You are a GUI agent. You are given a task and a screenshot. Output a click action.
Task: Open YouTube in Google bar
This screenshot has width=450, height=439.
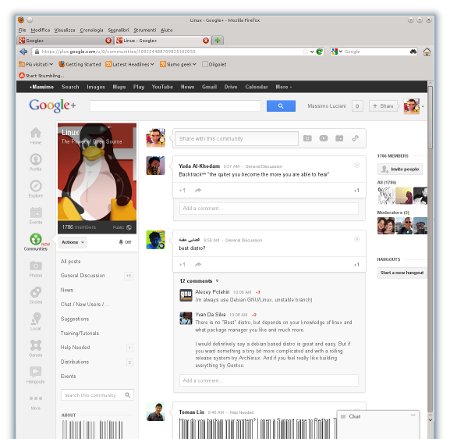point(162,87)
